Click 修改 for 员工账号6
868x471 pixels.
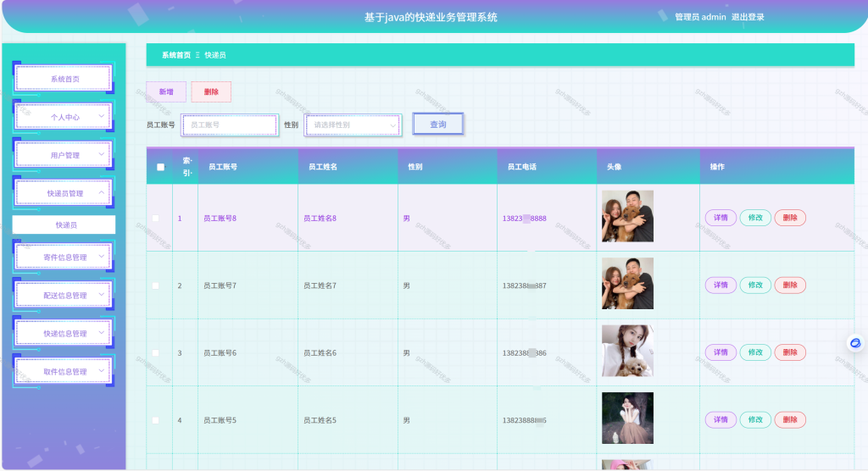(x=755, y=352)
